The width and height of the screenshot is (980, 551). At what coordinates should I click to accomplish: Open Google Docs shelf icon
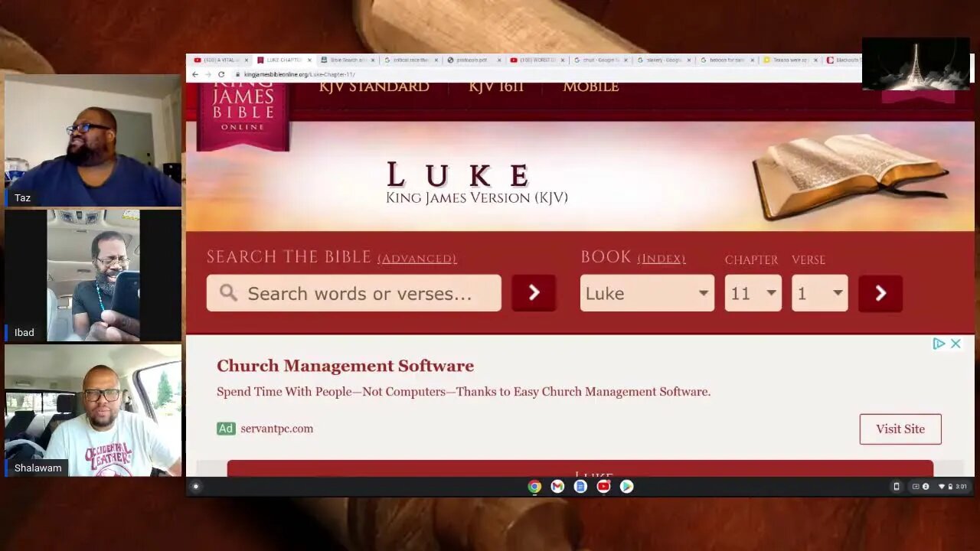pos(580,486)
